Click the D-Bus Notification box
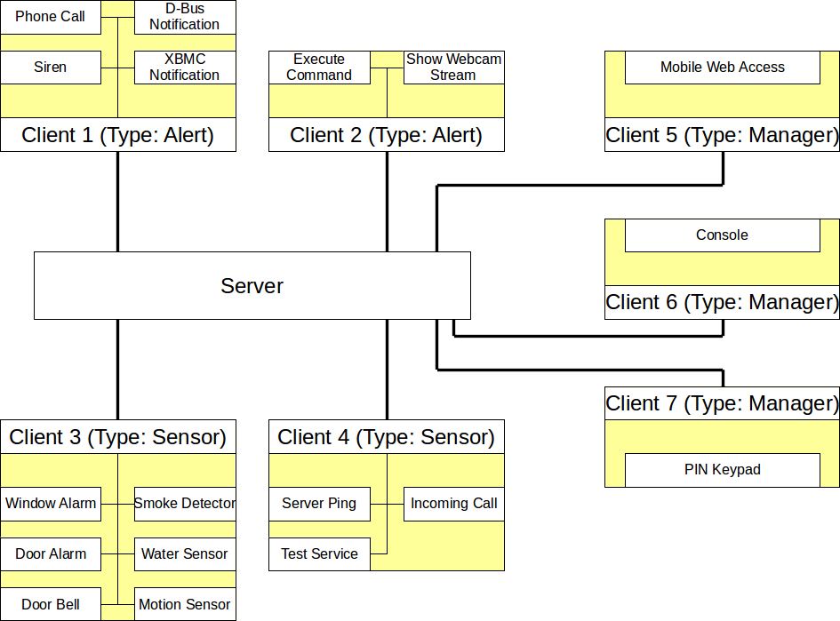The width and height of the screenshot is (840, 621). pyautogui.click(x=185, y=17)
